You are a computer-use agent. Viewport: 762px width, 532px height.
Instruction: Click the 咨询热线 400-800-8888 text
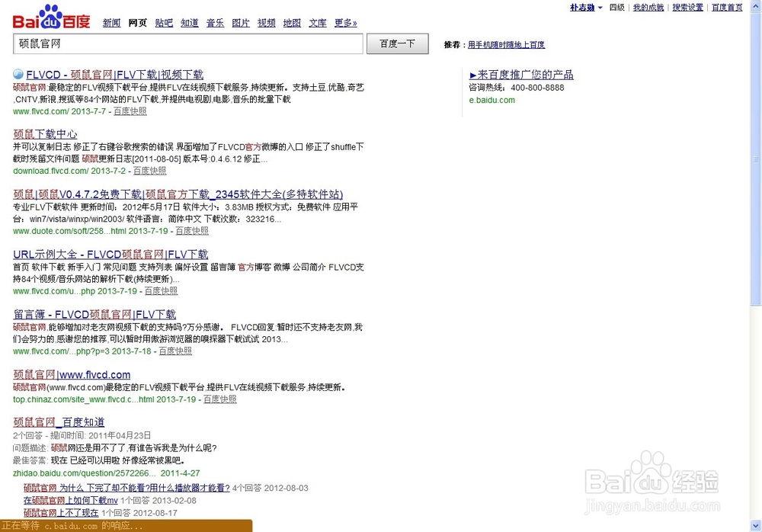(x=517, y=88)
